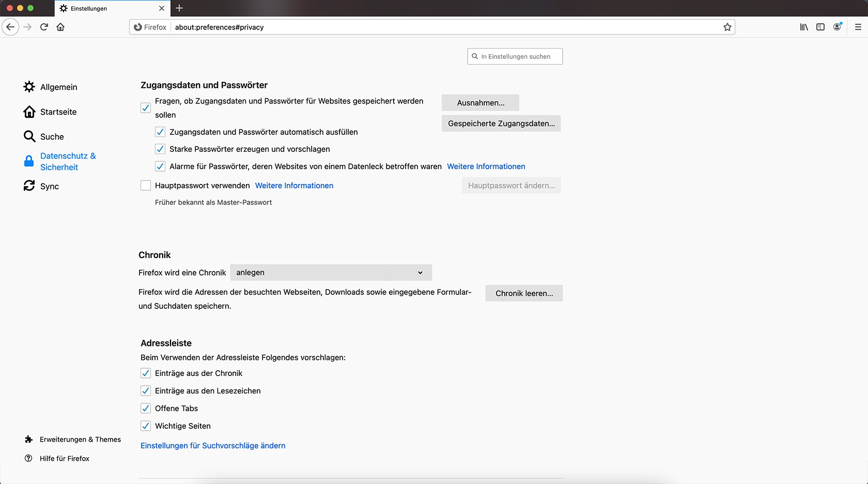The height and width of the screenshot is (484, 868).
Task: Click the Erweiterungen puzzle piece icon
Action: (x=29, y=440)
